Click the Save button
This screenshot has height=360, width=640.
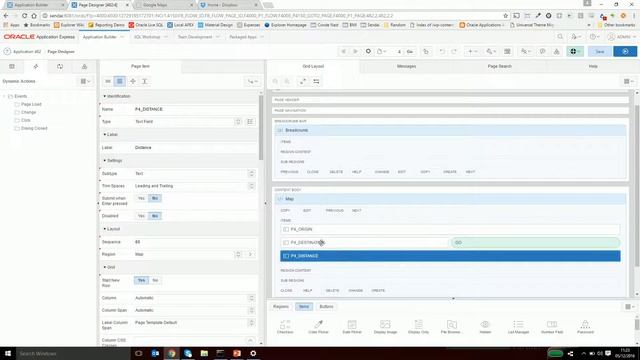(600, 51)
